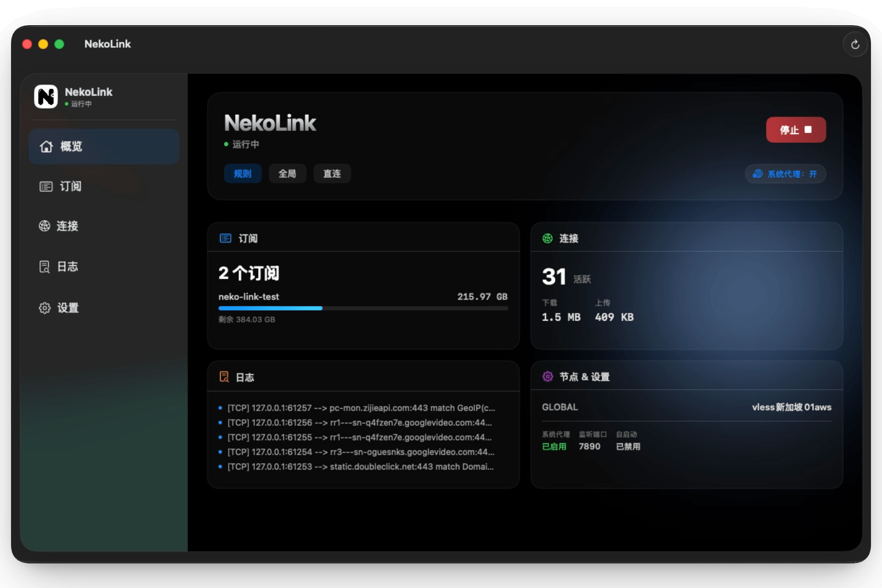Click the log entry for static.doubleclick.net
The height and width of the screenshot is (588, 882).
(x=356, y=467)
